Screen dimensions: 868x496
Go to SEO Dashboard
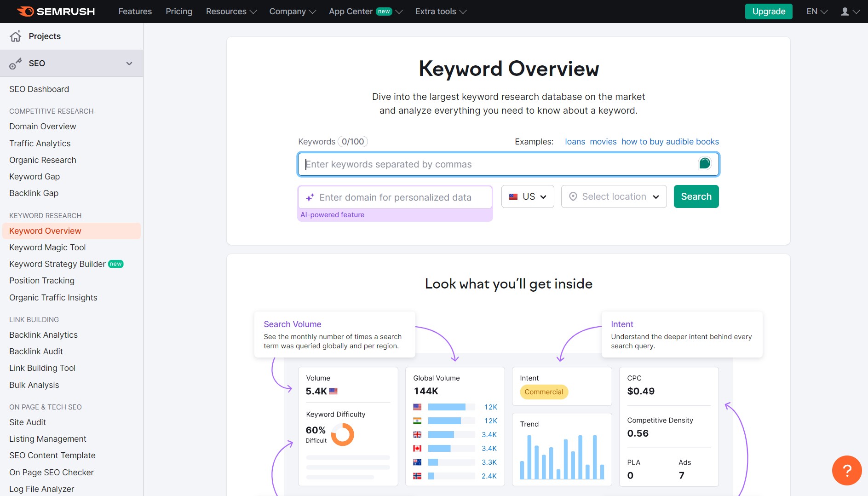click(x=39, y=89)
